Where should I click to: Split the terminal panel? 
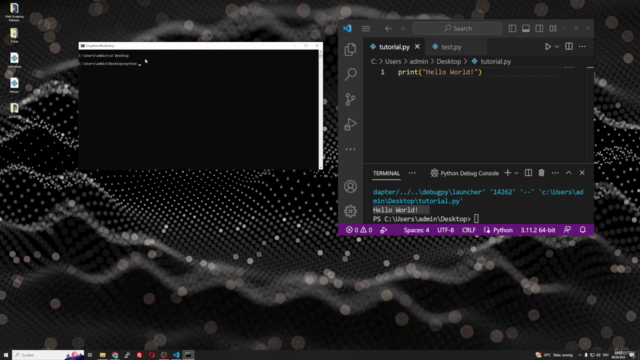coord(528,173)
